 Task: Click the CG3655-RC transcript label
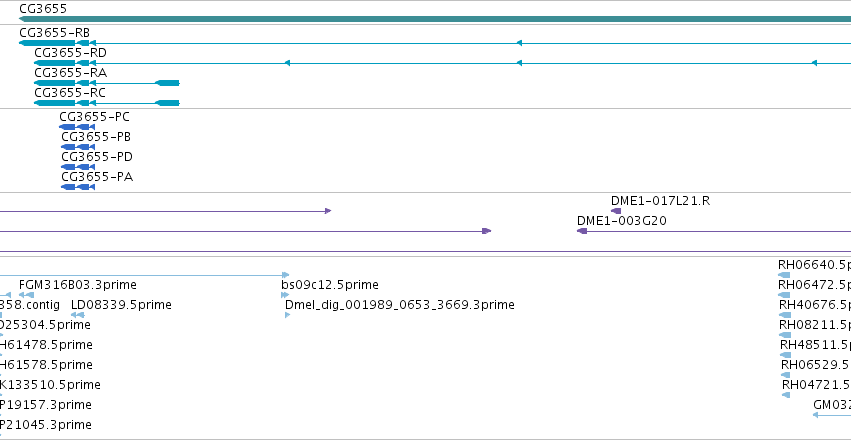pos(70,93)
